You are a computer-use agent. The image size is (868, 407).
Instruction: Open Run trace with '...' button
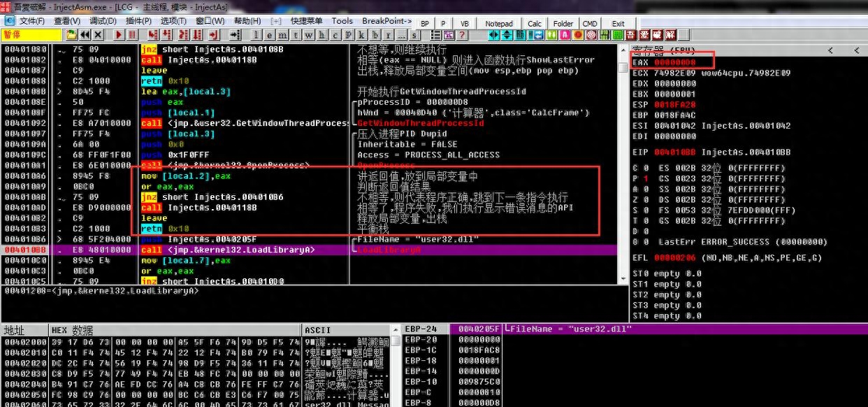click(x=402, y=34)
